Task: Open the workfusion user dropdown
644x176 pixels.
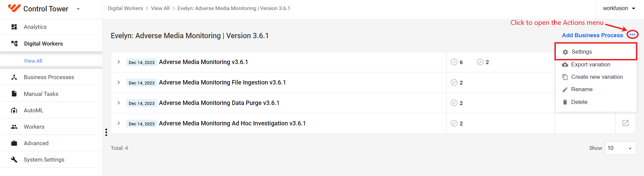Action: click(619, 8)
